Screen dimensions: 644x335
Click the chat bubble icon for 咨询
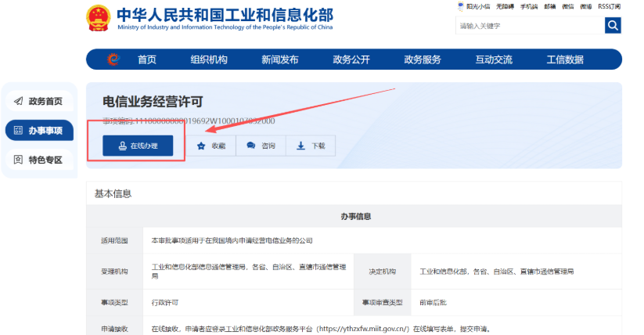click(251, 146)
